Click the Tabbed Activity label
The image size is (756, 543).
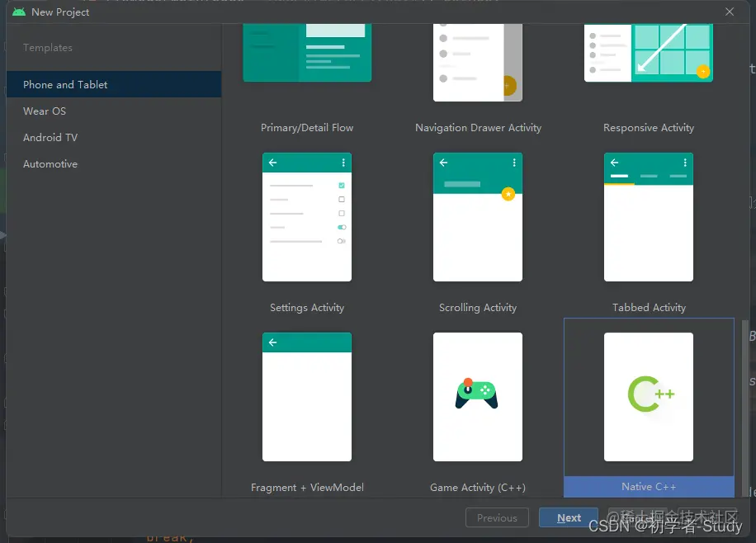click(x=649, y=308)
